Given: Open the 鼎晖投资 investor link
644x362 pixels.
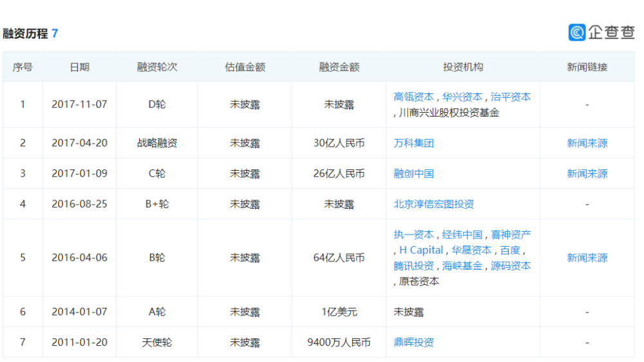Looking at the screenshot, I should pos(413,342).
